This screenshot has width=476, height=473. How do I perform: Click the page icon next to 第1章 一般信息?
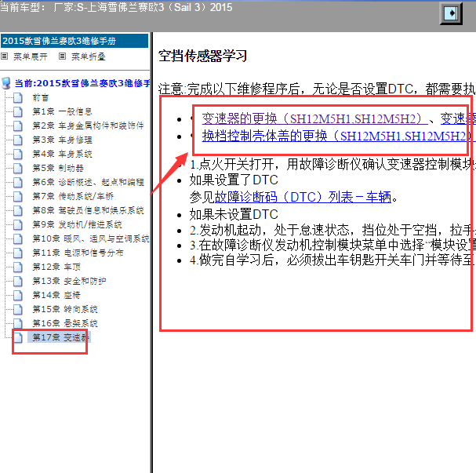coord(18,111)
